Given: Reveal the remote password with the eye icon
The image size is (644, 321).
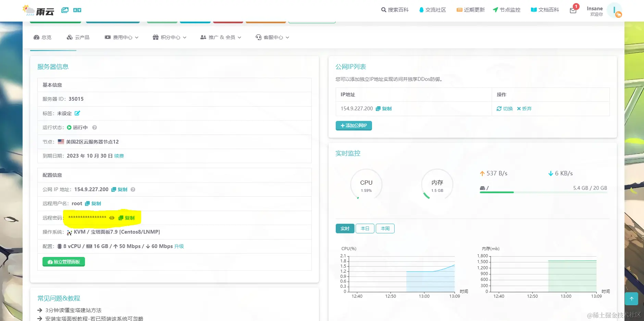Looking at the screenshot, I should pyautogui.click(x=112, y=218).
